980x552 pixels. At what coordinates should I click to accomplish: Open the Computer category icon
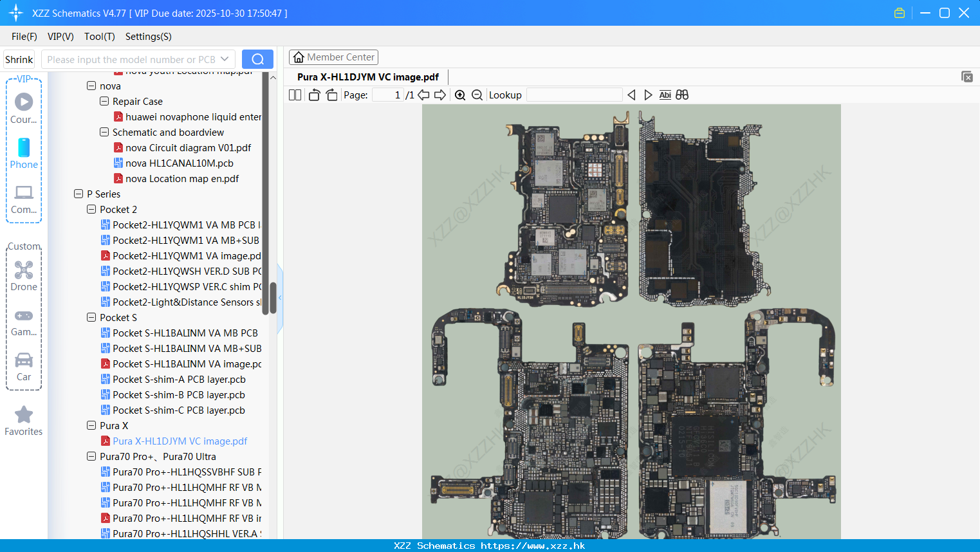[x=24, y=199]
